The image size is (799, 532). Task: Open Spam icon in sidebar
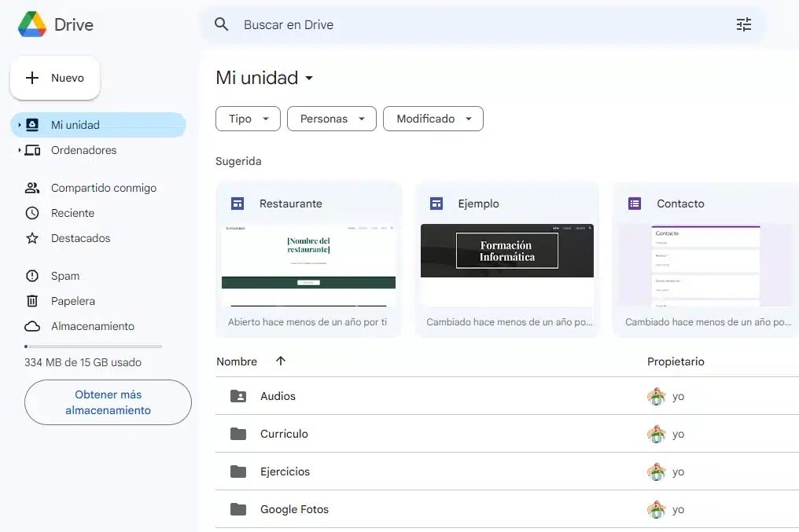(32, 276)
